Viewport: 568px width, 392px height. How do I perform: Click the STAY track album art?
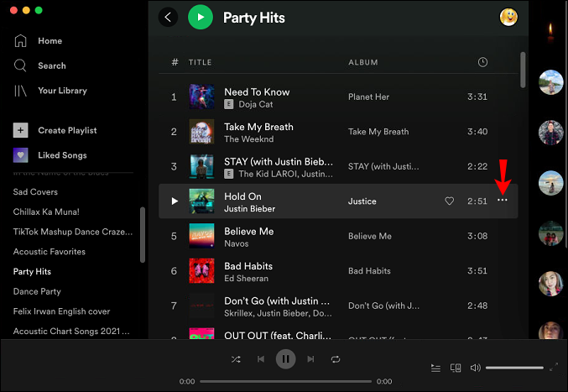click(x=201, y=166)
